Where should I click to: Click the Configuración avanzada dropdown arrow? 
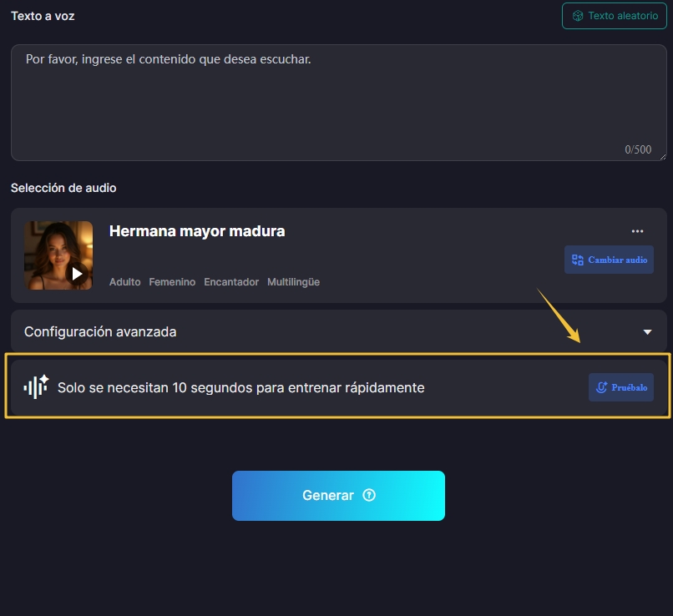point(647,332)
